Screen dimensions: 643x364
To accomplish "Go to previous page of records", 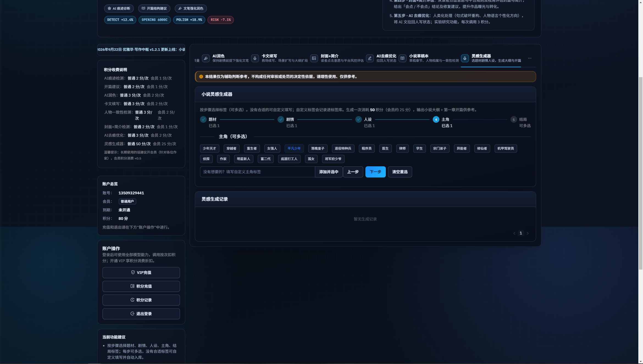I will (x=514, y=233).
